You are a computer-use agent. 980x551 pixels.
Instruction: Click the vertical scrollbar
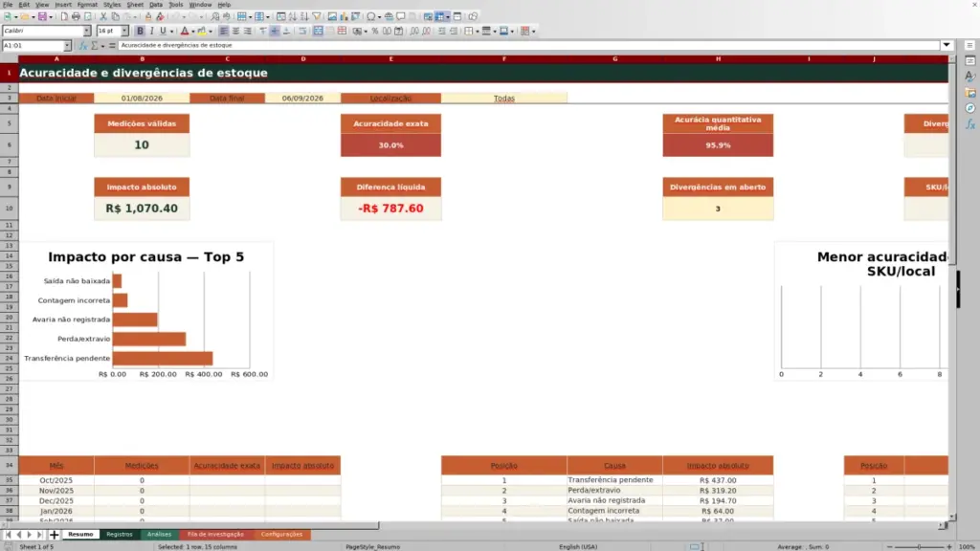[x=952, y=287]
